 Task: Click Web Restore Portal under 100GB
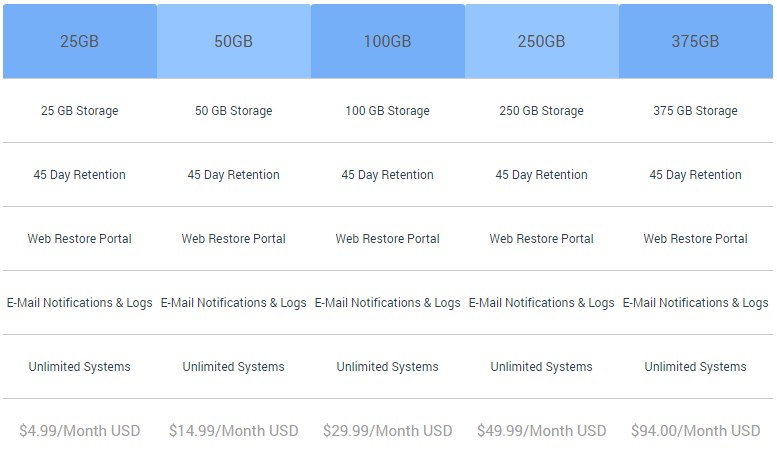(388, 238)
